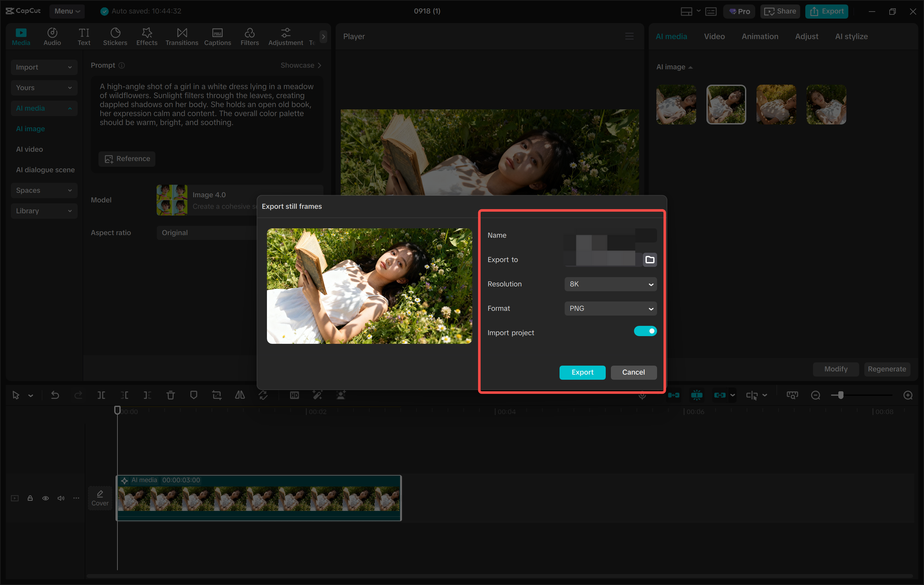Click the Split tool icon in timeline toolbar
Viewport: 924px width, 585px height.
(x=101, y=395)
